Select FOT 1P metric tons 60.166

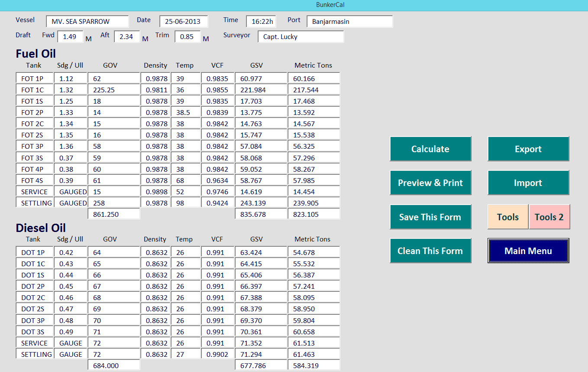tap(314, 78)
